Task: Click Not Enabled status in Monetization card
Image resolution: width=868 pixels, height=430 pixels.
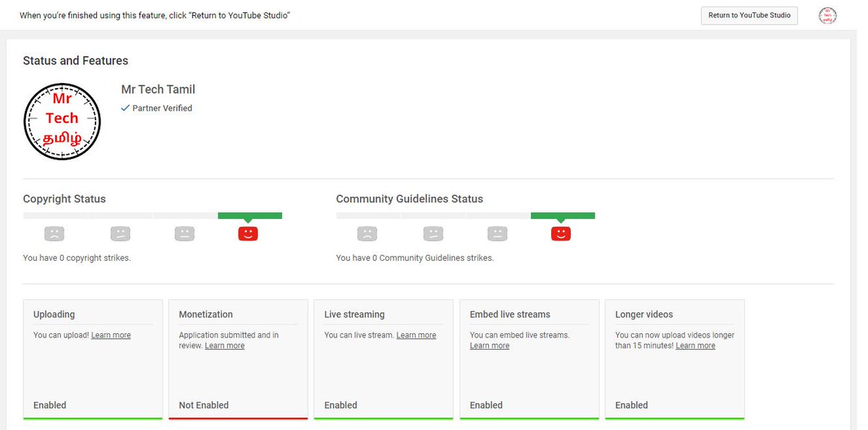Action: 204,405
